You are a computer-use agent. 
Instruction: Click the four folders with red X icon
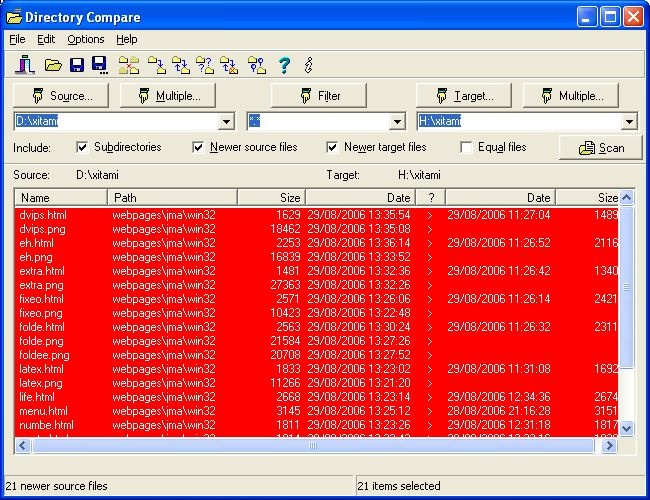click(129, 65)
